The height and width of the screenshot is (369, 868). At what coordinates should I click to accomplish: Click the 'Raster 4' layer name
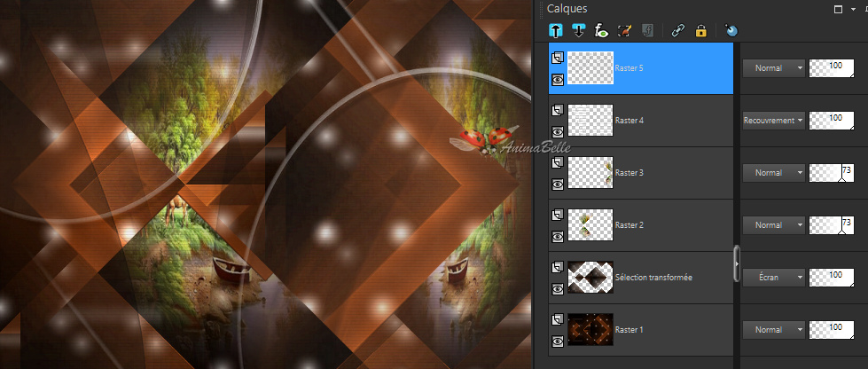click(x=629, y=121)
